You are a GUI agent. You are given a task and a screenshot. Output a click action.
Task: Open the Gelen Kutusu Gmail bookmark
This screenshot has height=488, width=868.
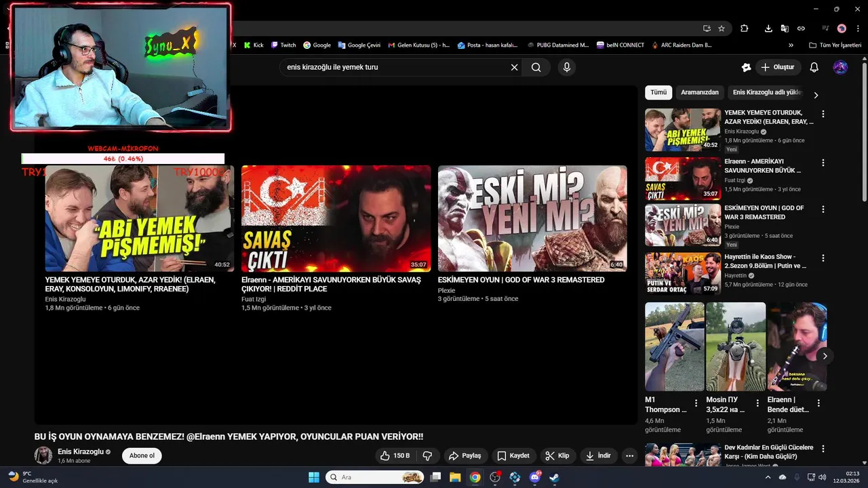tap(419, 45)
